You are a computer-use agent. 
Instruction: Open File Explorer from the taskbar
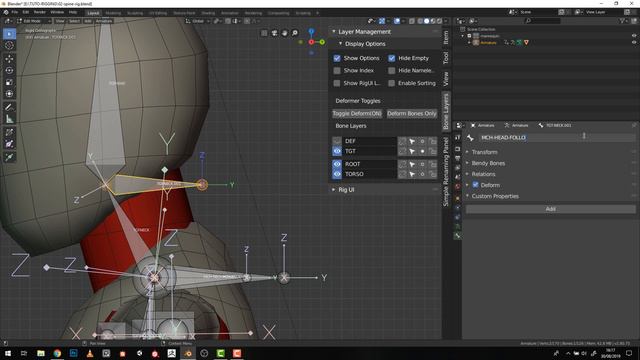pos(41,353)
